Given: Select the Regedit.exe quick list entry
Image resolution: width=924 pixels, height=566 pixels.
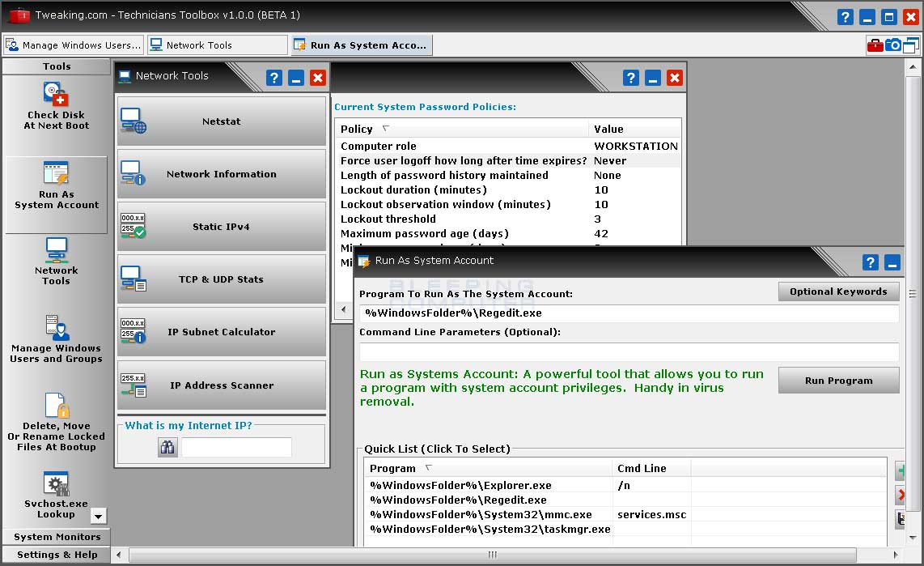Looking at the screenshot, I should (625, 500).
